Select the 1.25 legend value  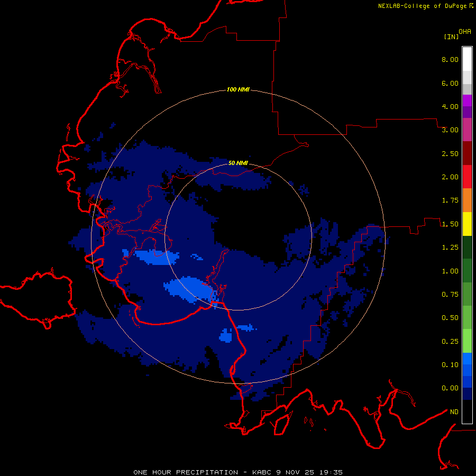pyautogui.click(x=450, y=248)
